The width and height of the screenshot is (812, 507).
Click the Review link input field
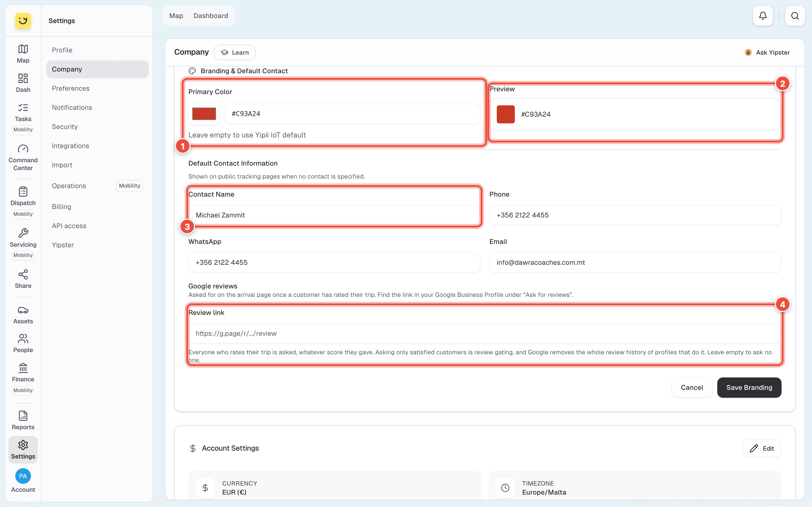(x=484, y=333)
